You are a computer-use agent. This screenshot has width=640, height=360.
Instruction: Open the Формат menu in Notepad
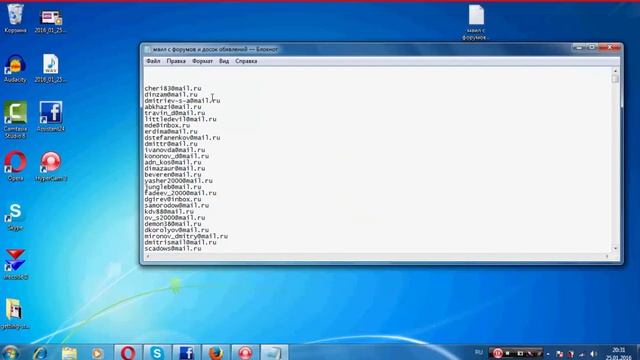[x=202, y=61]
